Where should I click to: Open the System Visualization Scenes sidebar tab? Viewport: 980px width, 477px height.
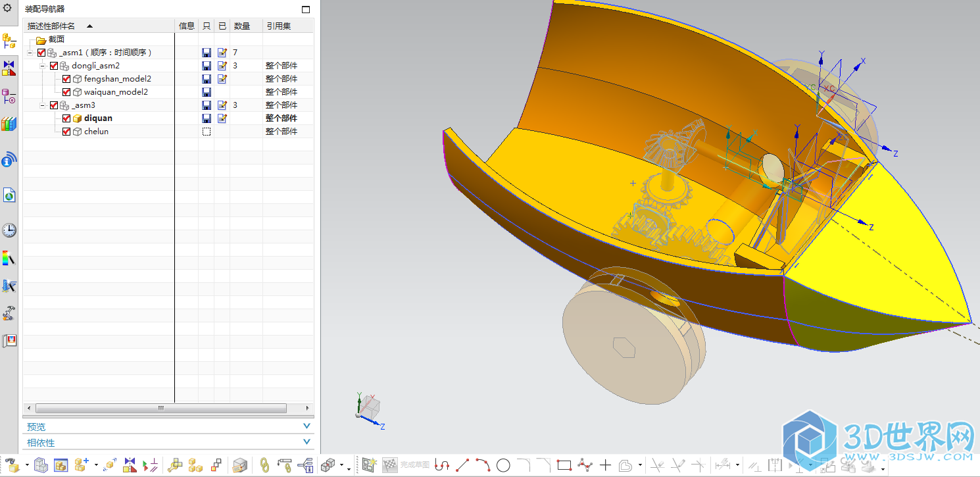pyautogui.click(x=9, y=341)
